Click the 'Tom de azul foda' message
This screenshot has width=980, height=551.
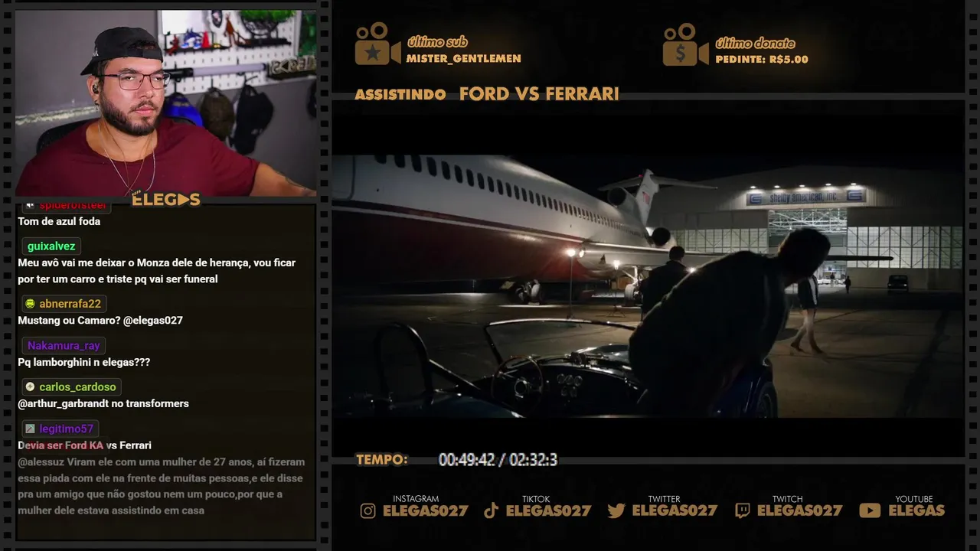tap(59, 221)
